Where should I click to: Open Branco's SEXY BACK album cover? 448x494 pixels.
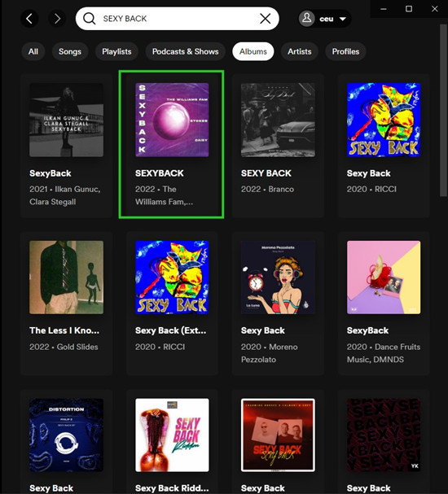[278, 120]
